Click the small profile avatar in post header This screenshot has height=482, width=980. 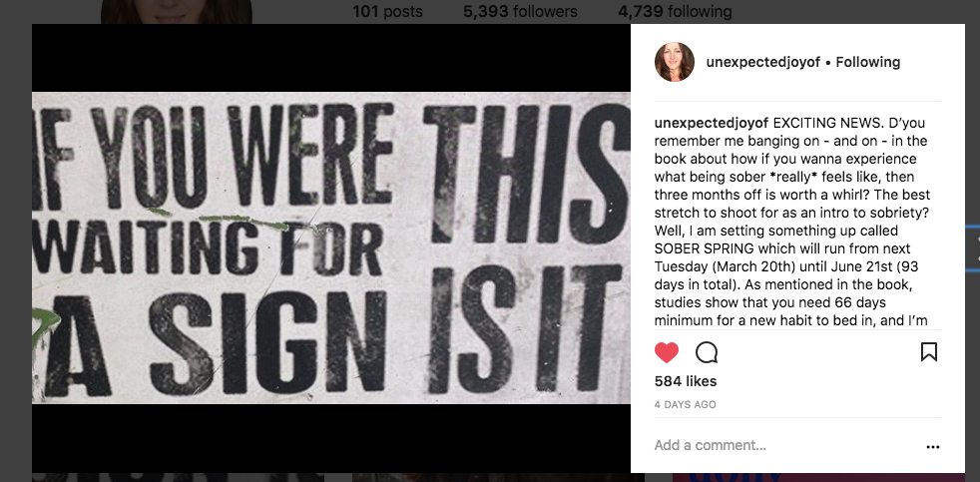[x=674, y=62]
